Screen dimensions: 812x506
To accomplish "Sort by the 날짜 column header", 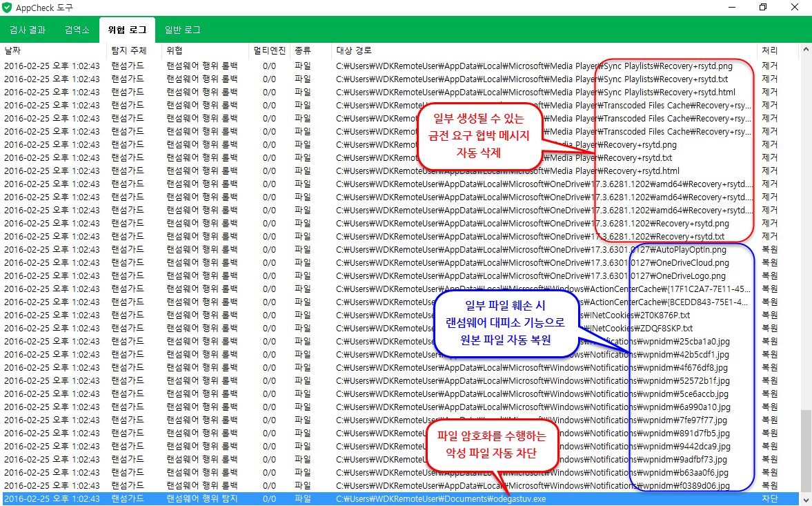I will 13,51.
